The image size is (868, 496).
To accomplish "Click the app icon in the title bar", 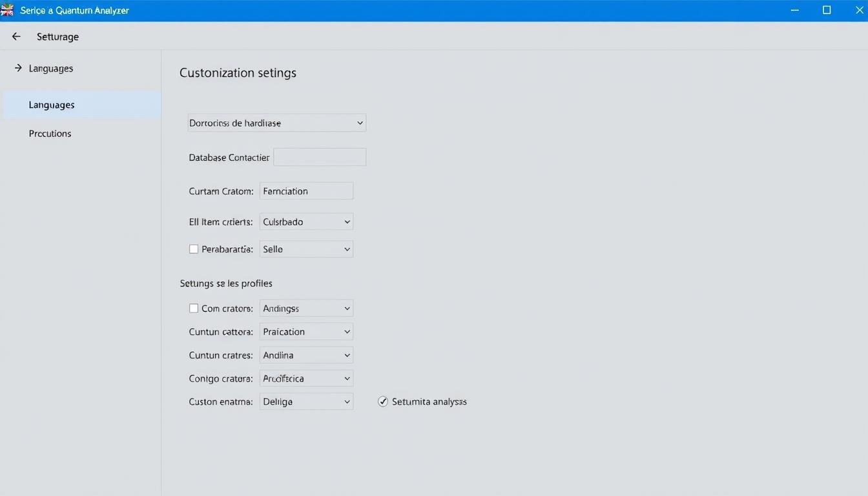I will click(7, 10).
